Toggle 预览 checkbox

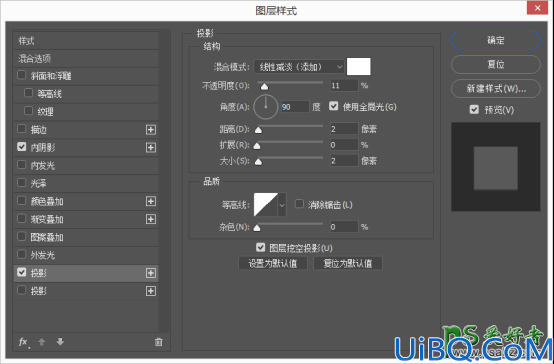coord(474,110)
